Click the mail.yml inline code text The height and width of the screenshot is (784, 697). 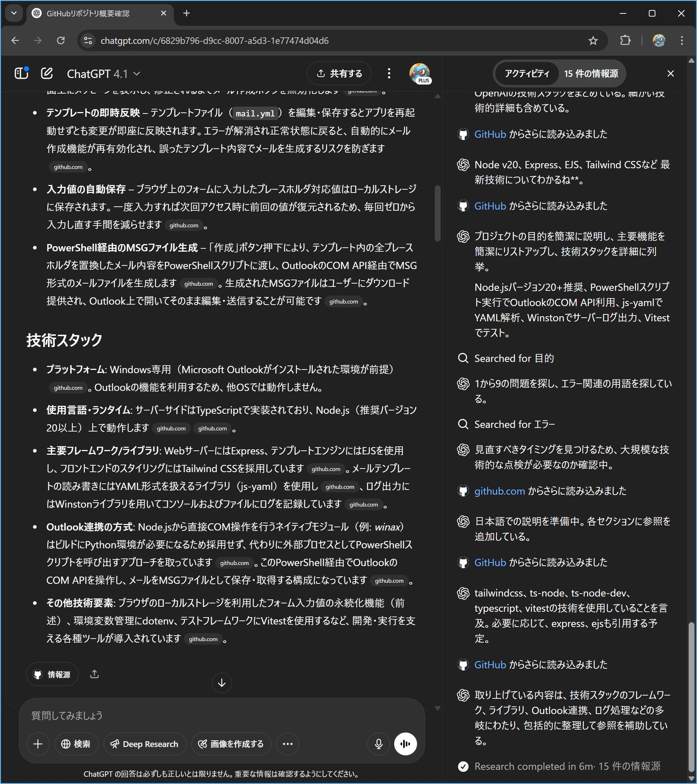(x=255, y=113)
